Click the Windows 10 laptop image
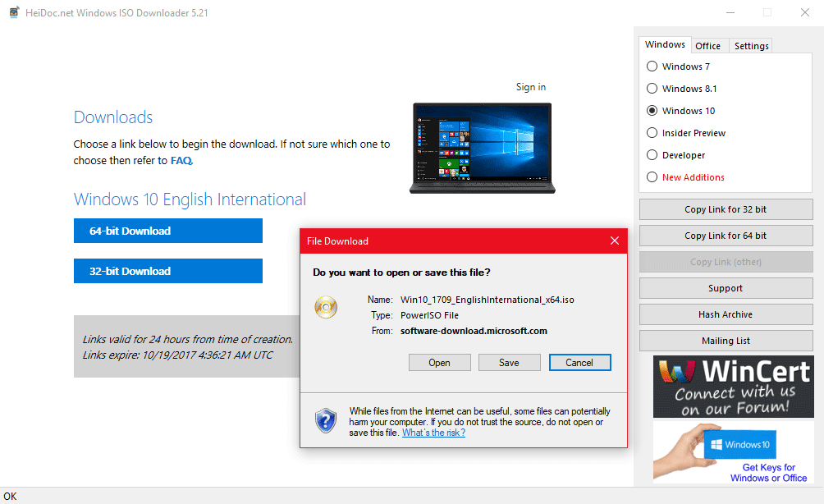 (483, 149)
